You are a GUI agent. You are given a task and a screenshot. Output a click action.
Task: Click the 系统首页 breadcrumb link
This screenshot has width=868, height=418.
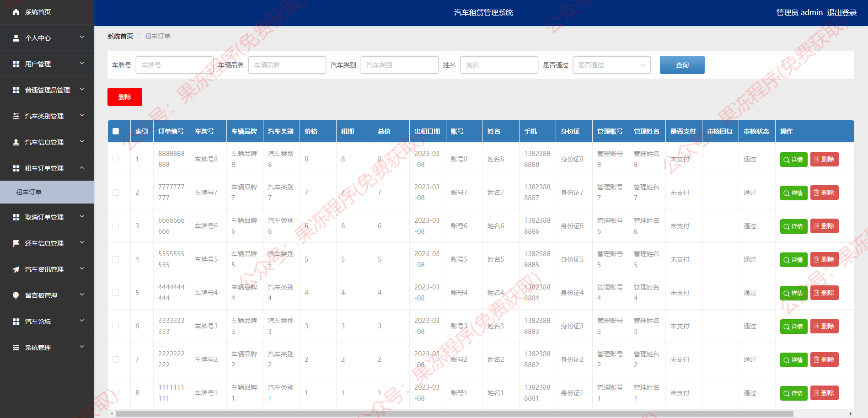(x=120, y=36)
